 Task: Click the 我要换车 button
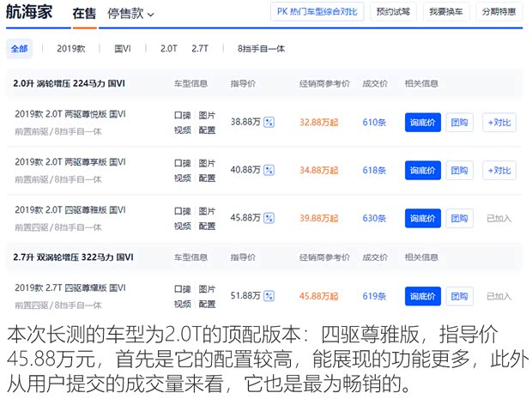pyautogui.click(x=446, y=11)
